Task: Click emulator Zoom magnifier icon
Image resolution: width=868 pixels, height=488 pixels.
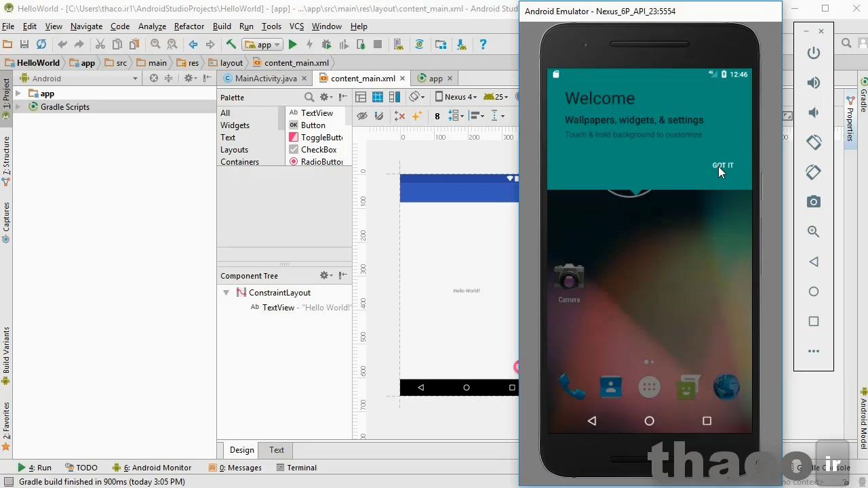Action: click(x=814, y=232)
